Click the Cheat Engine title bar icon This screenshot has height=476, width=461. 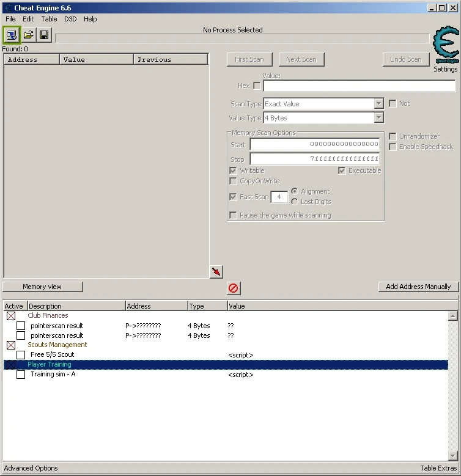(8, 8)
